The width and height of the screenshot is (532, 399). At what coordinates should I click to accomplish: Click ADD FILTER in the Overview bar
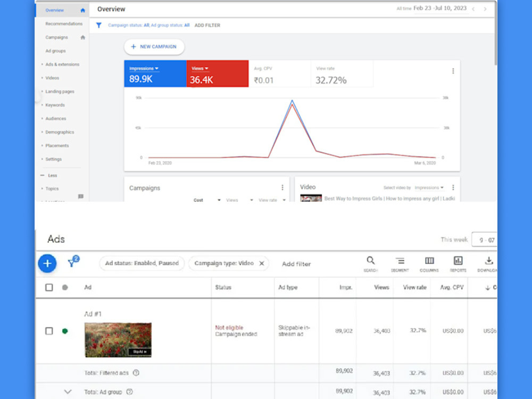tap(207, 26)
